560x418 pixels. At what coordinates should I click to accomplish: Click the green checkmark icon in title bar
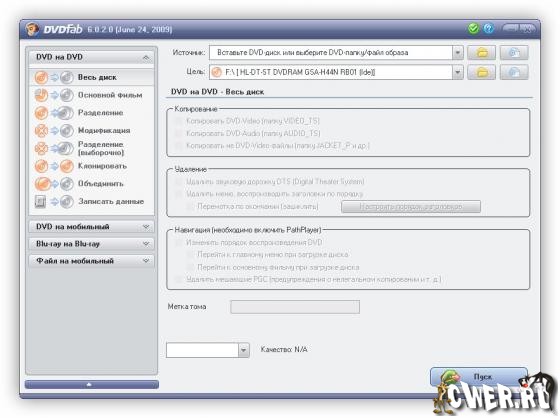pyautogui.click(x=474, y=29)
